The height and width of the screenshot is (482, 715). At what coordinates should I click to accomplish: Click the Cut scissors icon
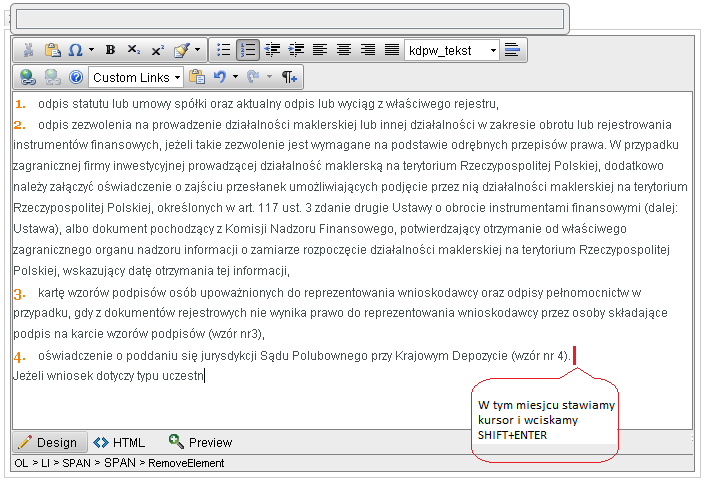tap(28, 50)
